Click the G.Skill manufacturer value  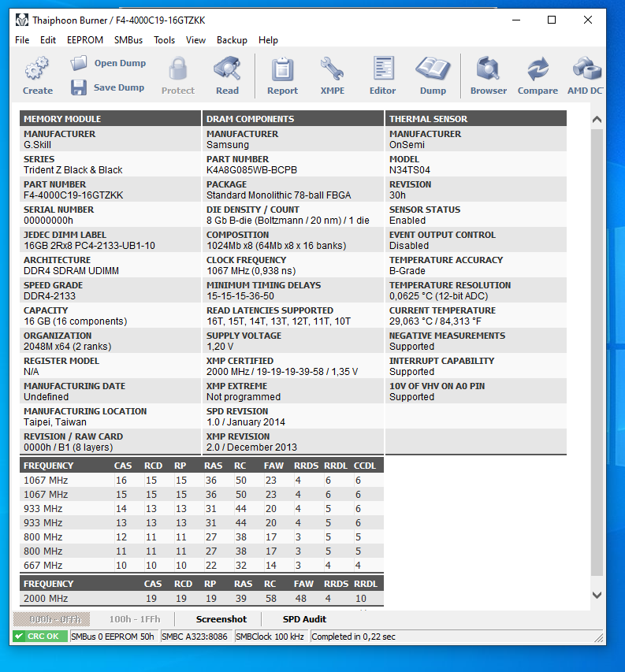[37, 145]
